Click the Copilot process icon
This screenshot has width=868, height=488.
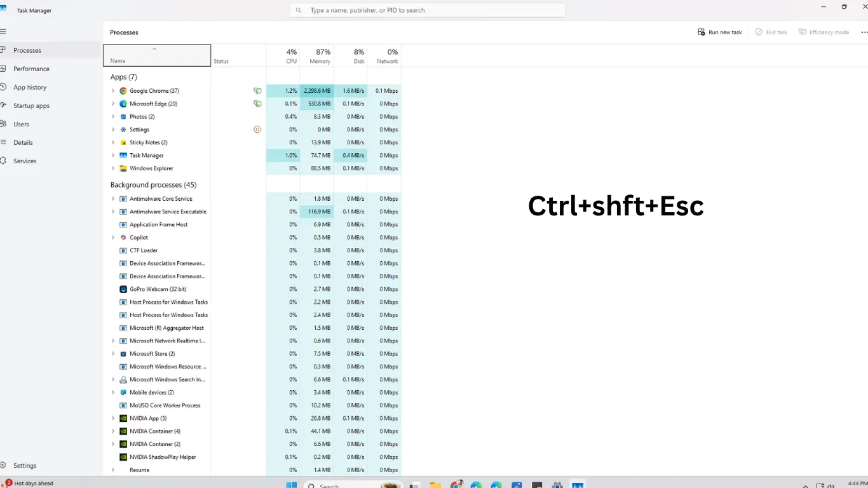pyautogui.click(x=123, y=238)
